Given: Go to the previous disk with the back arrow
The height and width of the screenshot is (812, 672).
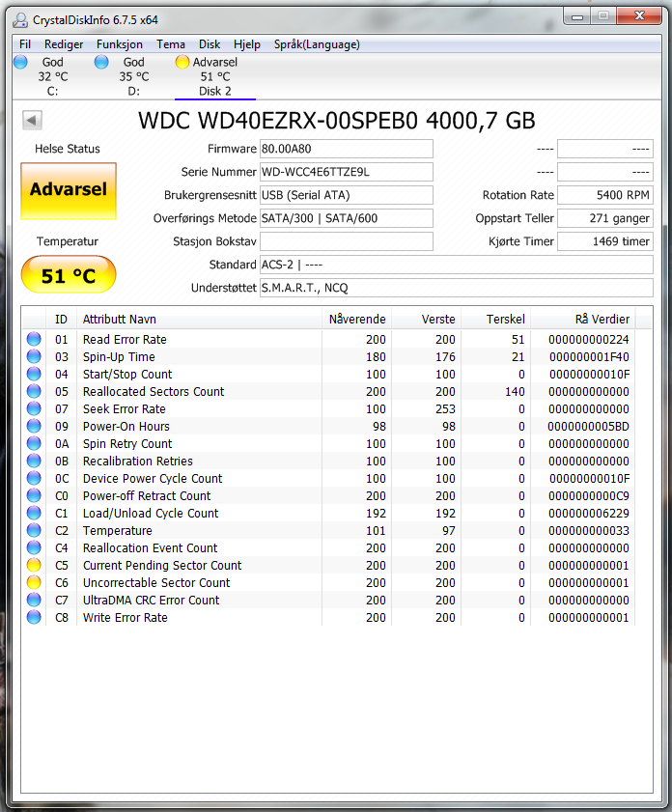Looking at the screenshot, I should [32, 120].
